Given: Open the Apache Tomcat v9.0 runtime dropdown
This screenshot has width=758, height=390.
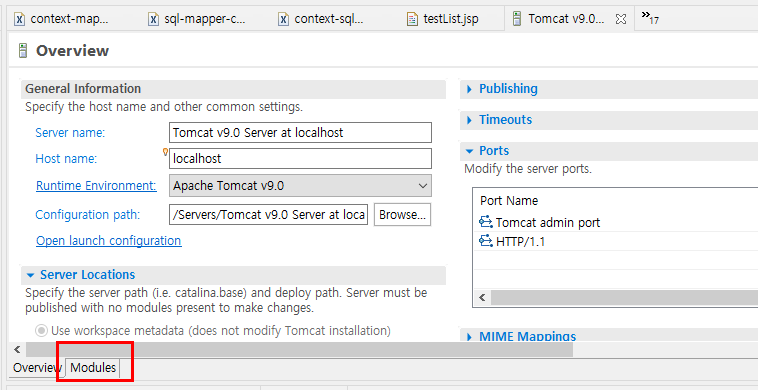Looking at the screenshot, I should pyautogui.click(x=300, y=186).
